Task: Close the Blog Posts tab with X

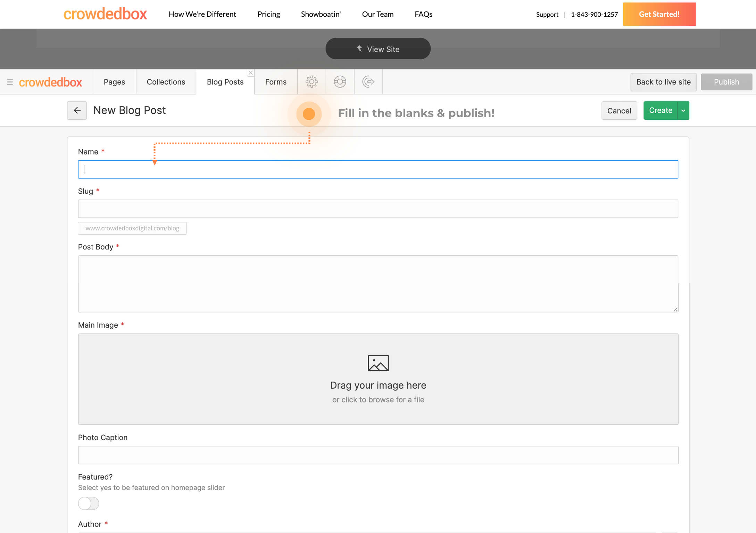Action: click(250, 73)
